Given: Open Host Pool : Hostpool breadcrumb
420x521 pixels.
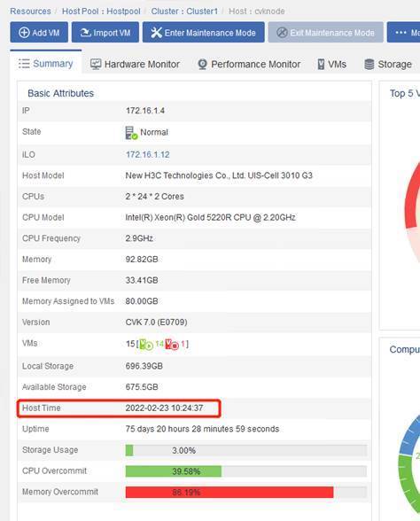Looking at the screenshot, I should (101, 11).
